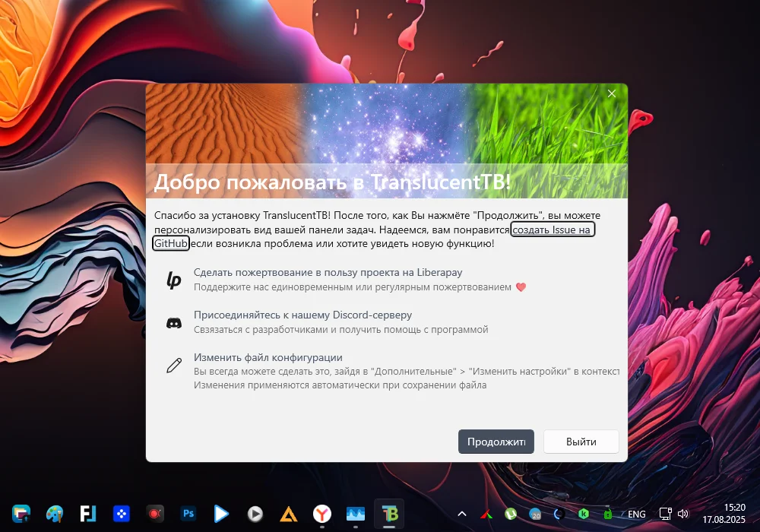Click the tray icon showing number 20

(535, 514)
